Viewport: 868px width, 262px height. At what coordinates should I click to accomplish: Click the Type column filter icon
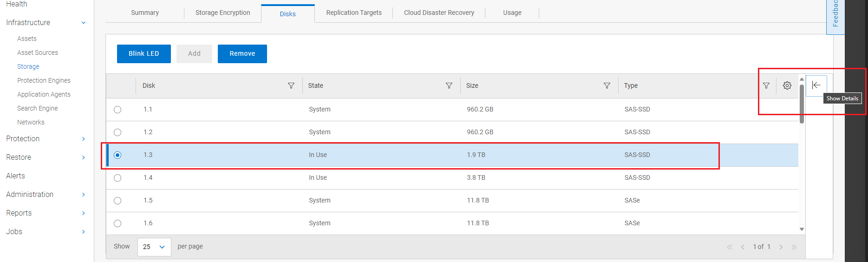tap(766, 85)
